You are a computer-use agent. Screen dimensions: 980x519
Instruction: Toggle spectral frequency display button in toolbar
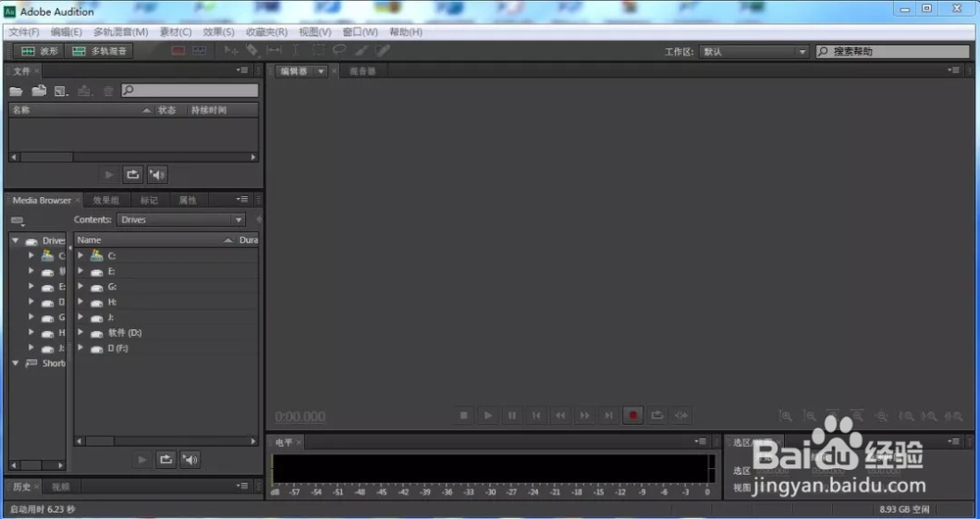(x=178, y=51)
